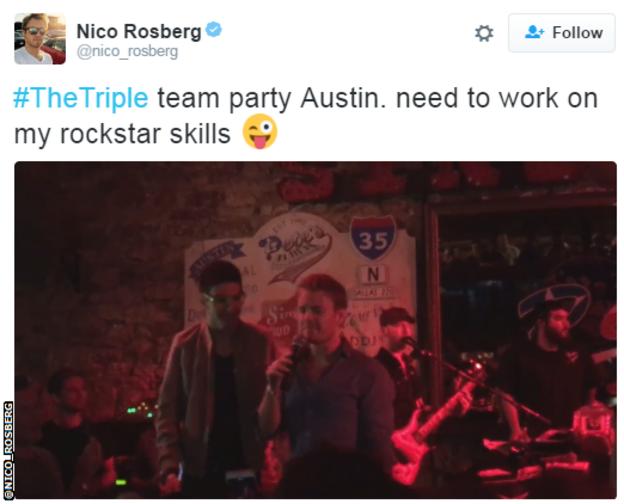Click the blue verified badge icon
The width and height of the screenshot is (624, 504).
click(x=214, y=30)
